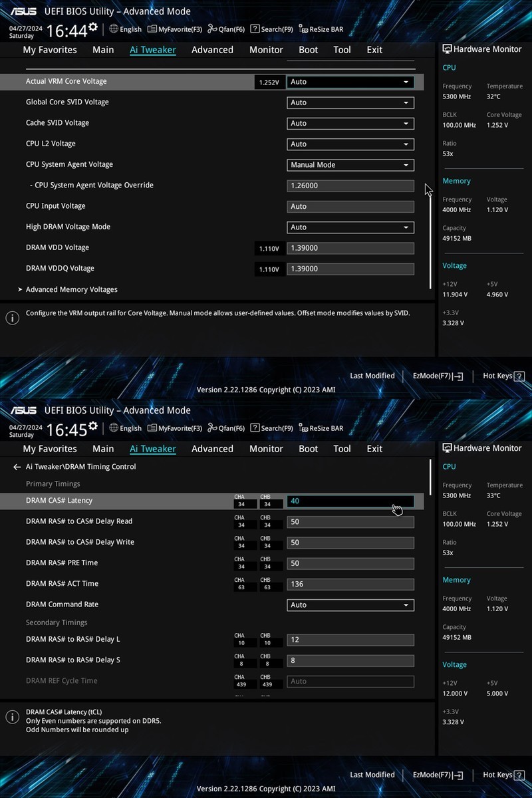Open Qfan(F6) fan control on 16:44 screen
532x798 pixels.
coord(226,29)
